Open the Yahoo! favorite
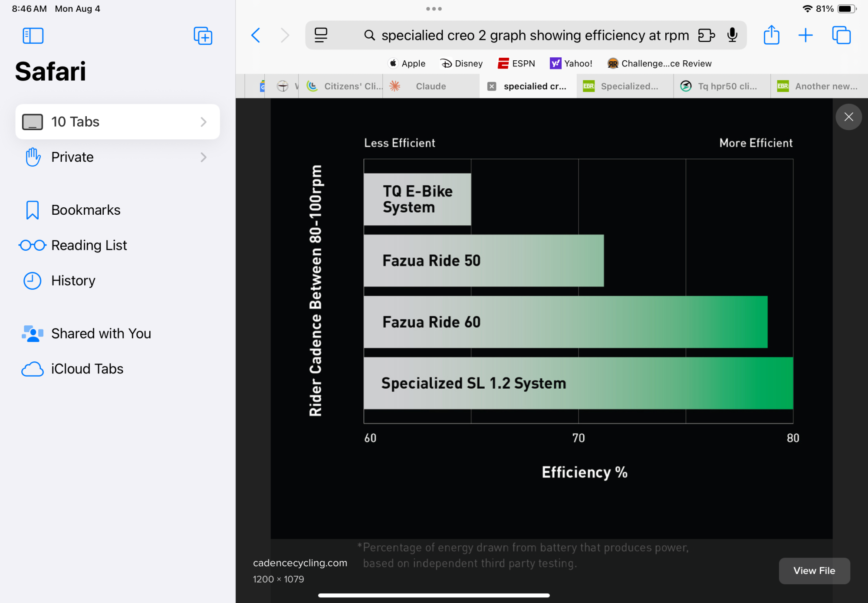Image resolution: width=868 pixels, height=603 pixels. [571, 63]
